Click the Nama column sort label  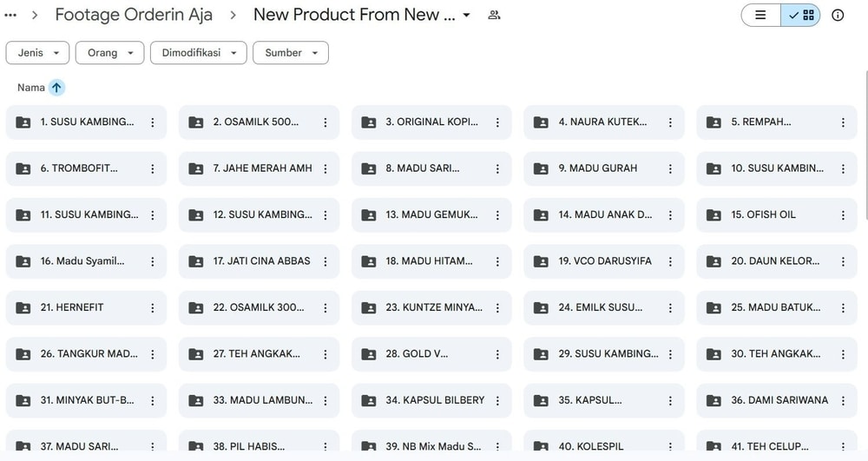[31, 88]
